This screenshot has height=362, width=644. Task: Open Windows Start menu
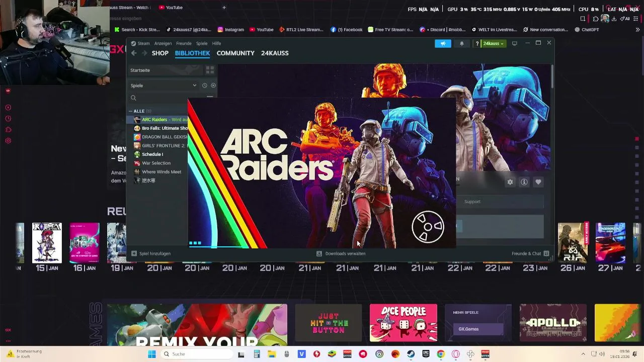[151, 354]
